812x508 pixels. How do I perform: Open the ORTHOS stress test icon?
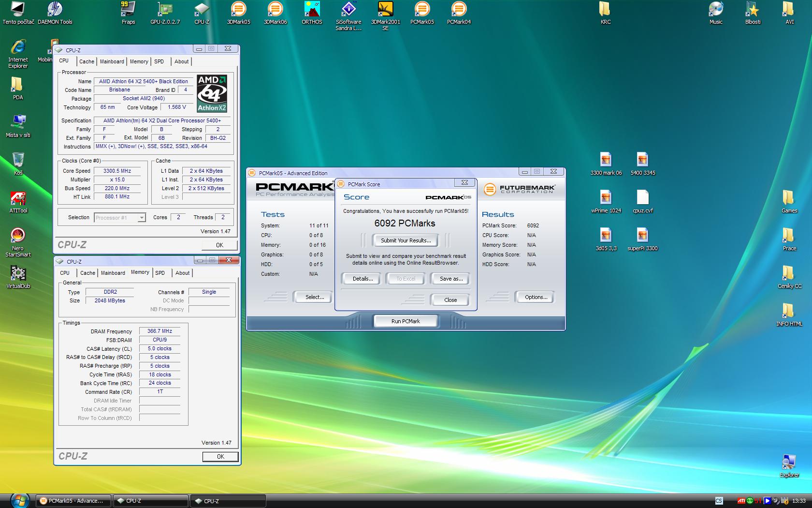[312, 13]
